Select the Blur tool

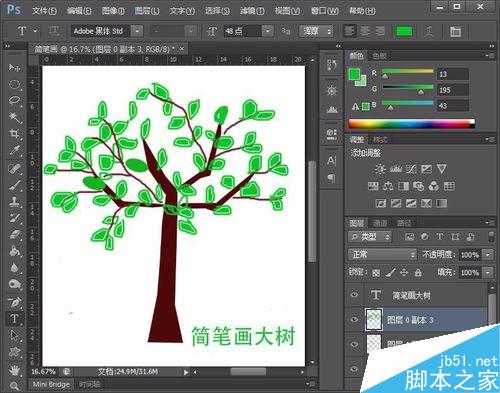pos(14,267)
